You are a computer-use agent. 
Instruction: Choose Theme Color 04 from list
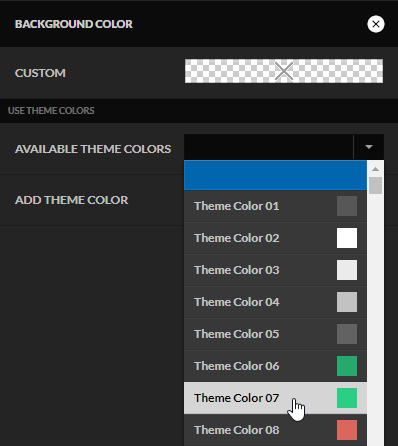[x=275, y=302]
